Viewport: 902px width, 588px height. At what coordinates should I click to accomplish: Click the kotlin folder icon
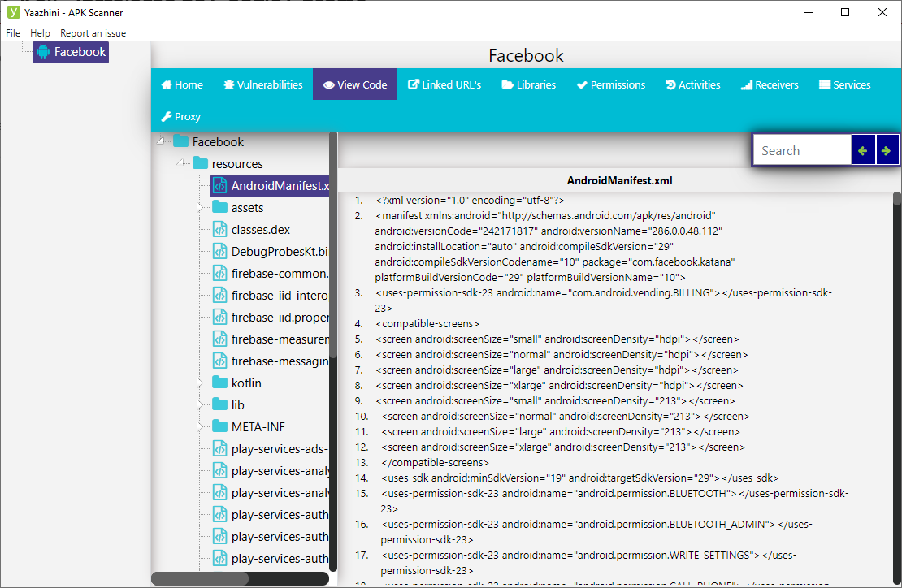pos(219,383)
